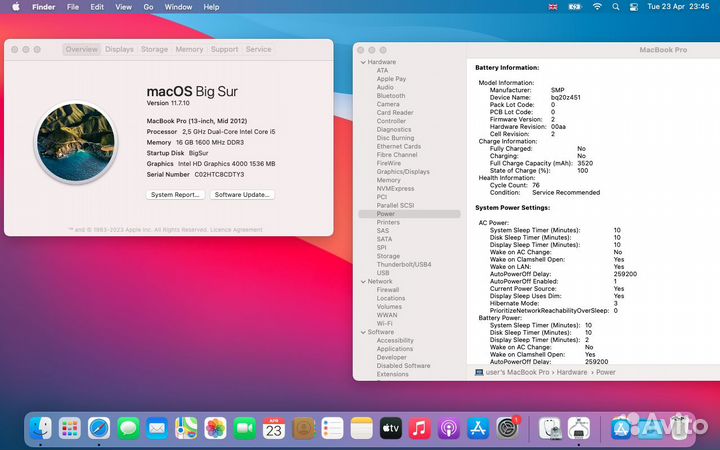
Task: Collapse the Hardware section in sidebar
Action: [x=364, y=62]
